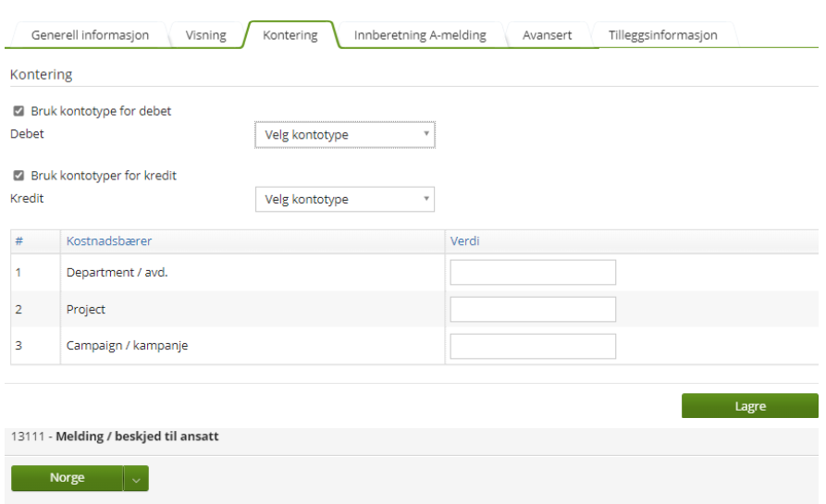The width and height of the screenshot is (826, 504).
Task: Open the Debet Velg kontotype dropdown
Action: (345, 135)
